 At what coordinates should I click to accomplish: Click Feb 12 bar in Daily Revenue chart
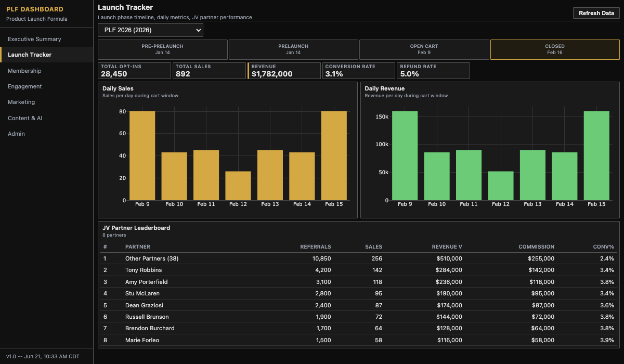[501, 186]
